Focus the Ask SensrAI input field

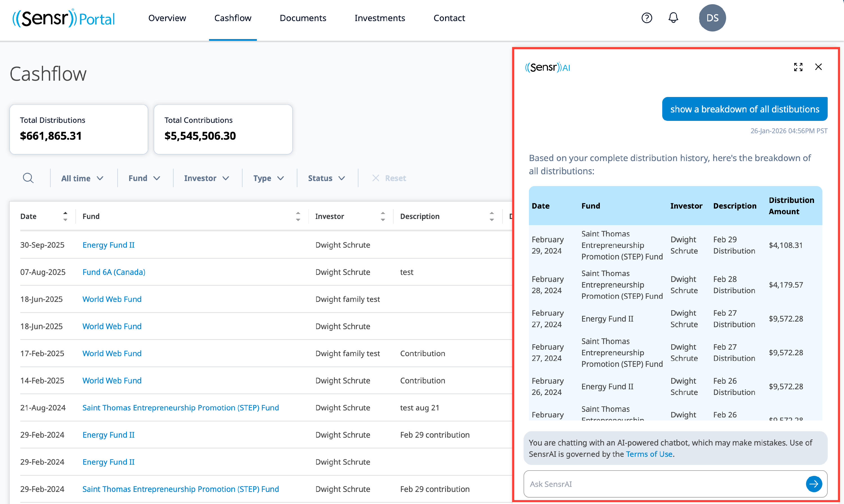(663, 484)
